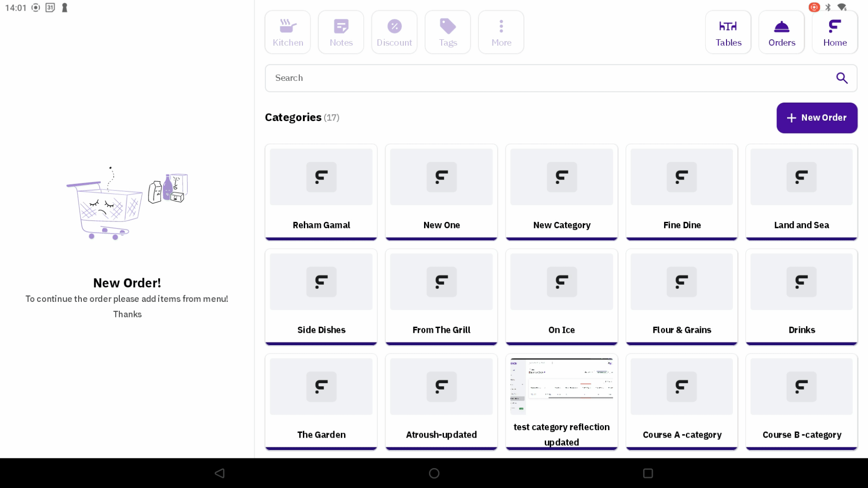Start a New Order

point(816,118)
